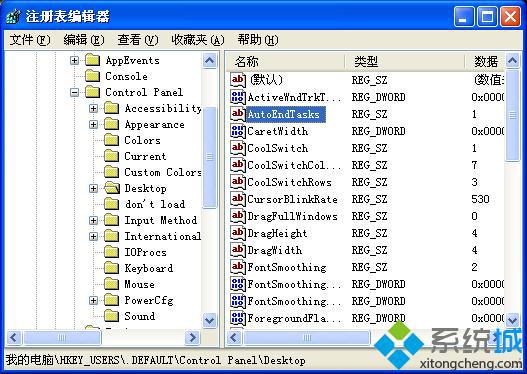Click the binary icon of ForegroundFla value

(238, 318)
